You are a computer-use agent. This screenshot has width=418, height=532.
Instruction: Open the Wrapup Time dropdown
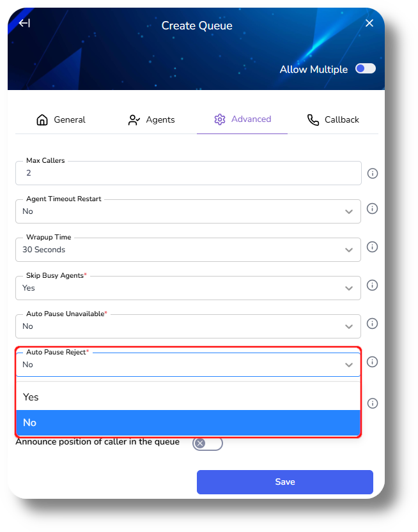point(188,250)
